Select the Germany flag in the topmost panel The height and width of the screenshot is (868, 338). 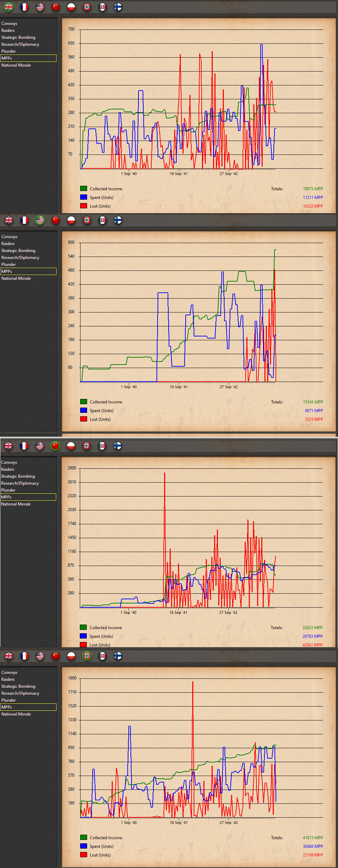87,7
